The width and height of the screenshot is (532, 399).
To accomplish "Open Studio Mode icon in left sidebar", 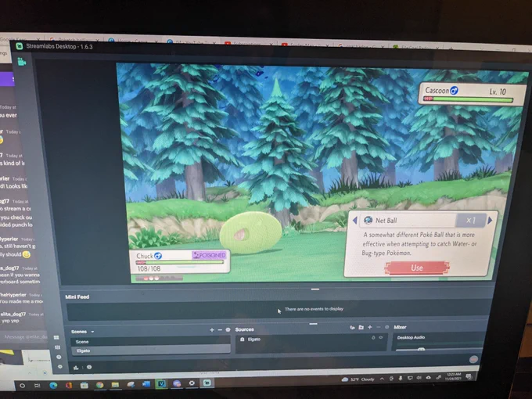I will tap(57, 347).
